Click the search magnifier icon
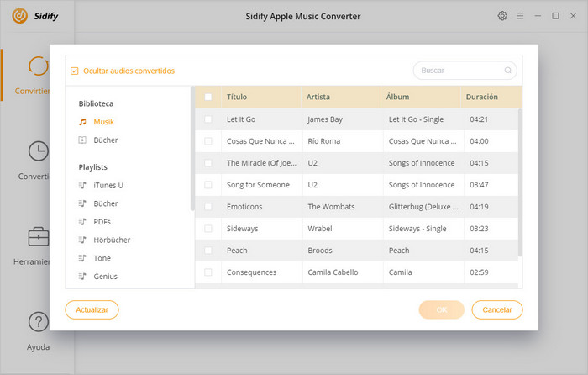 click(x=507, y=70)
